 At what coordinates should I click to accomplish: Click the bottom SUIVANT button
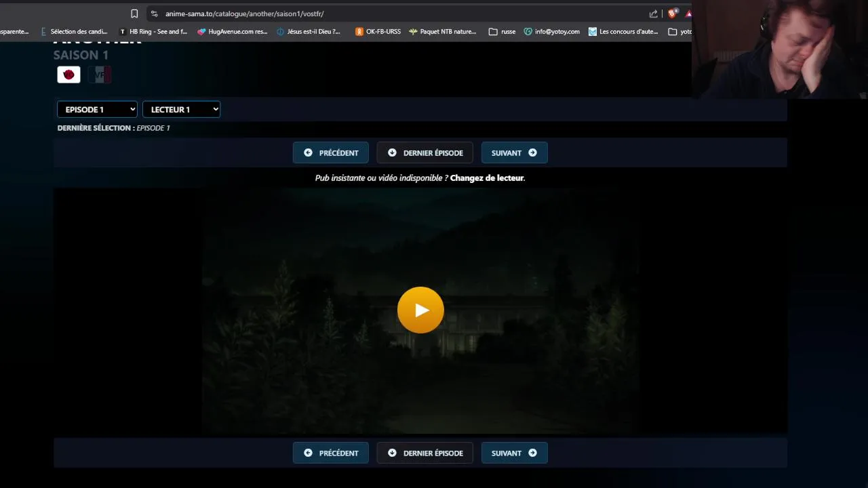[514, 453]
